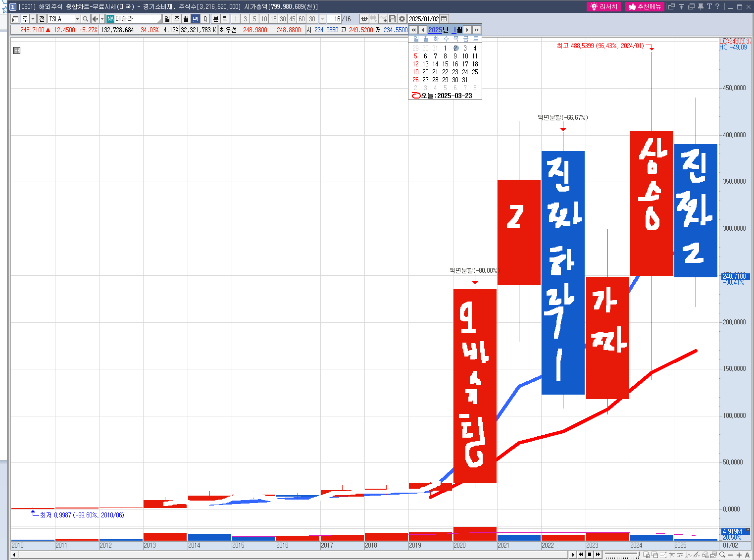Click 오늘:2025-03-23 today link in calendar

pyautogui.click(x=442, y=96)
